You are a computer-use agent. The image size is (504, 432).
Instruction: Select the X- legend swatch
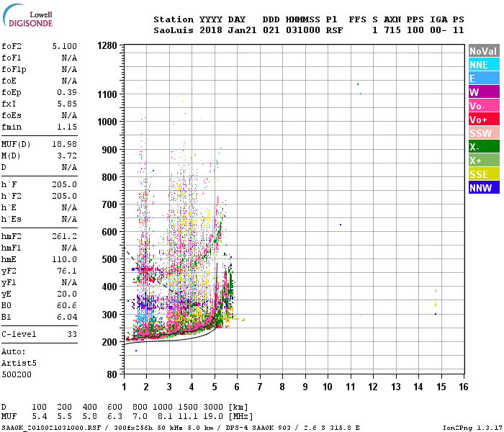484,147
